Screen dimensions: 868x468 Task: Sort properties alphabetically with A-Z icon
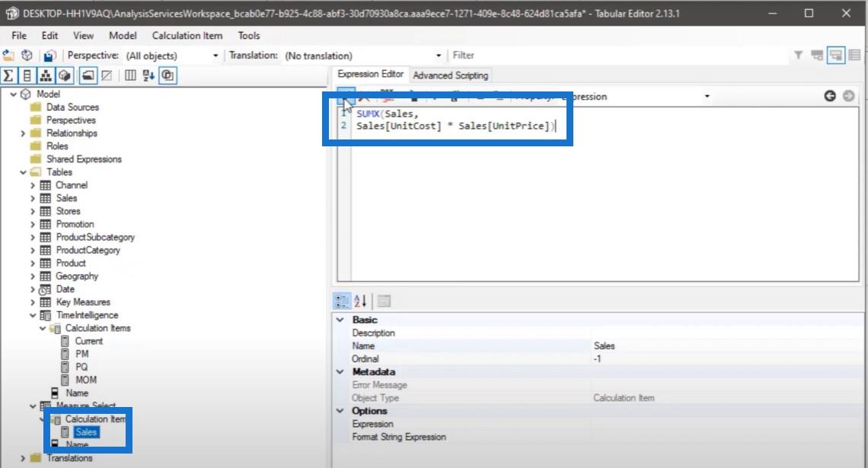click(360, 301)
